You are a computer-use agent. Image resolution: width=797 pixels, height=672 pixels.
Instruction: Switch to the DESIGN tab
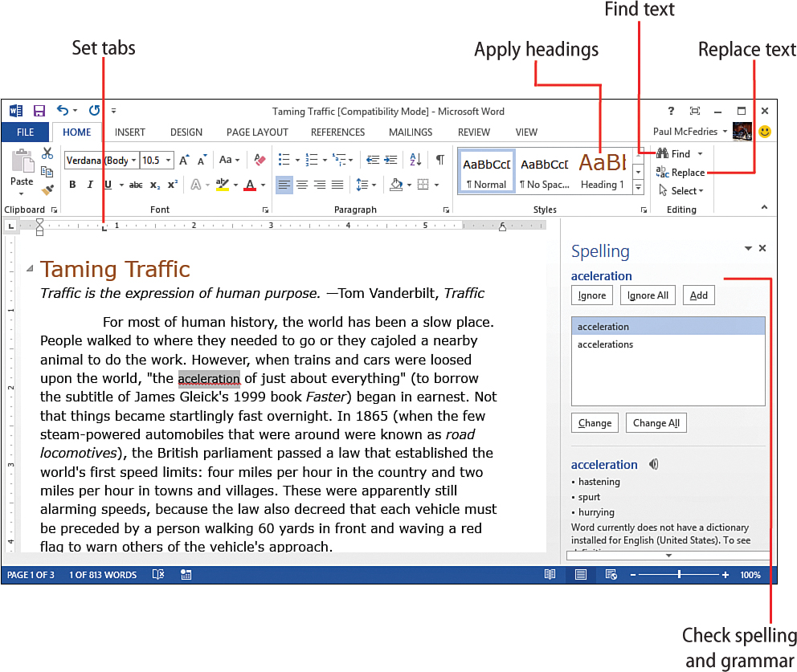coord(186,132)
